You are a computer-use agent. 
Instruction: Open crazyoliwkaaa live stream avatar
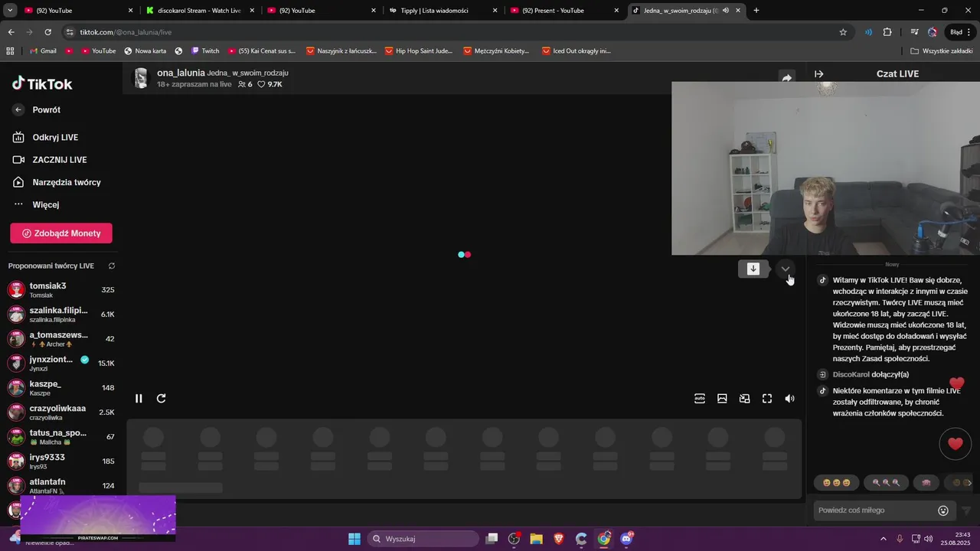tap(16, 412)
